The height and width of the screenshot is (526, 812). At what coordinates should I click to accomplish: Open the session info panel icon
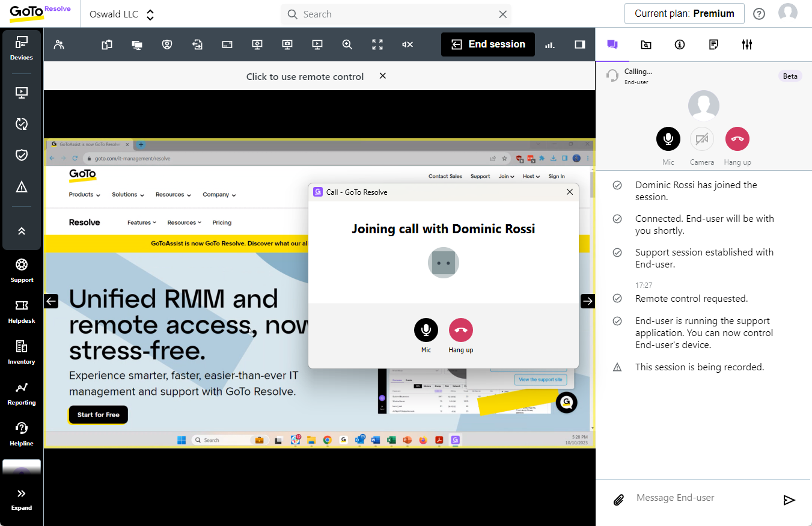[x=680, y=44]
